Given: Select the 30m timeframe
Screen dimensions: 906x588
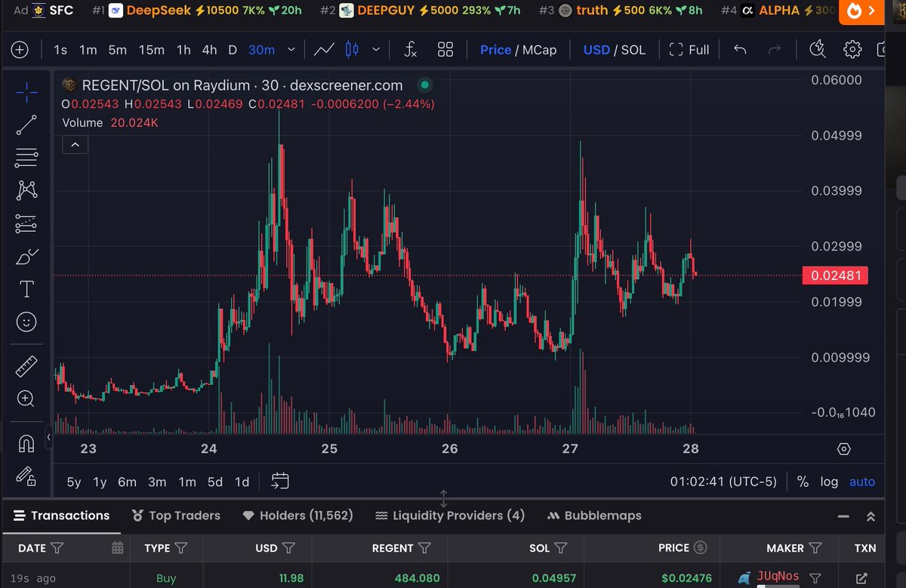Looking at the screenshot, I should pyautogui.click(x=261, y=50).
